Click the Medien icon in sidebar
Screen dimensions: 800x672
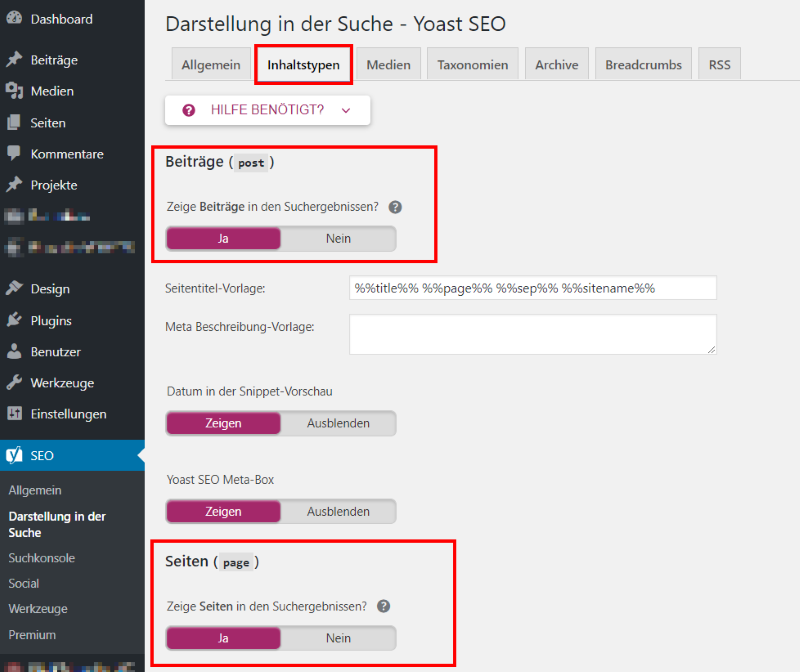coord(14,91)
